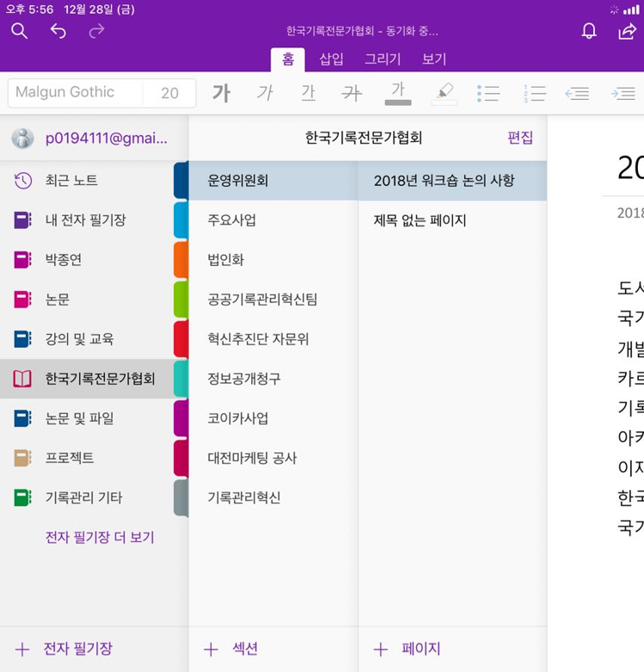Change the font size 20
This screenshot has width=644, height=672.
point(169,93)
